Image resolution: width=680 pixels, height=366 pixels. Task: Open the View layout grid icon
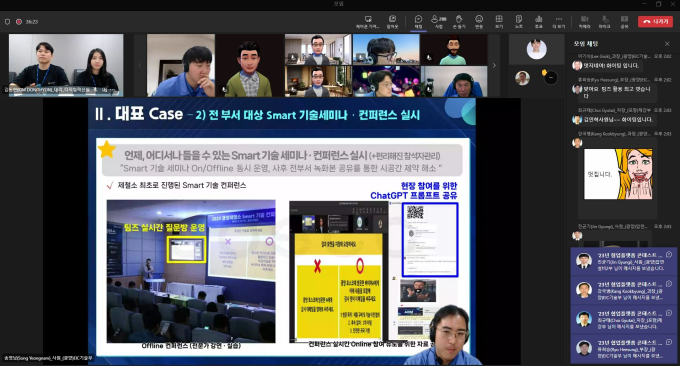pos(499,21)
